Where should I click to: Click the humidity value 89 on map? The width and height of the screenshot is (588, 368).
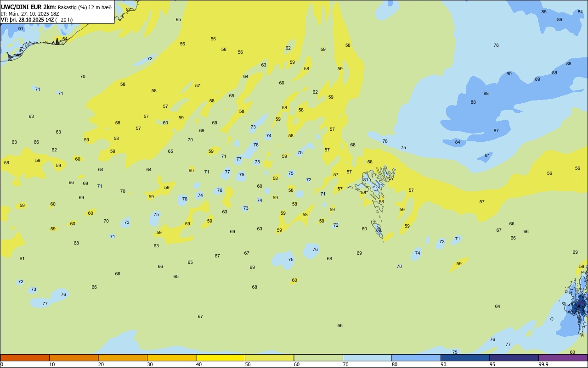(x=537, y=79)
